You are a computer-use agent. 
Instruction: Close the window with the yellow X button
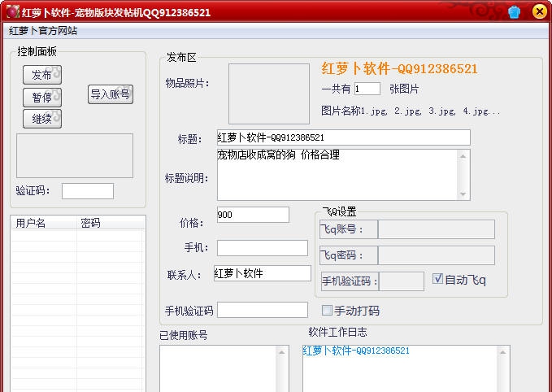pyautogui.click(x=539, y=11)
